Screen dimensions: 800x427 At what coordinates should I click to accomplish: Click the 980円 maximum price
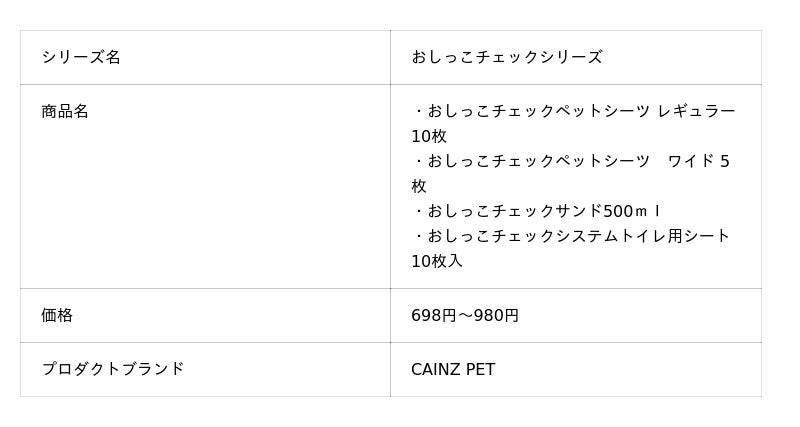click(496, 316)
